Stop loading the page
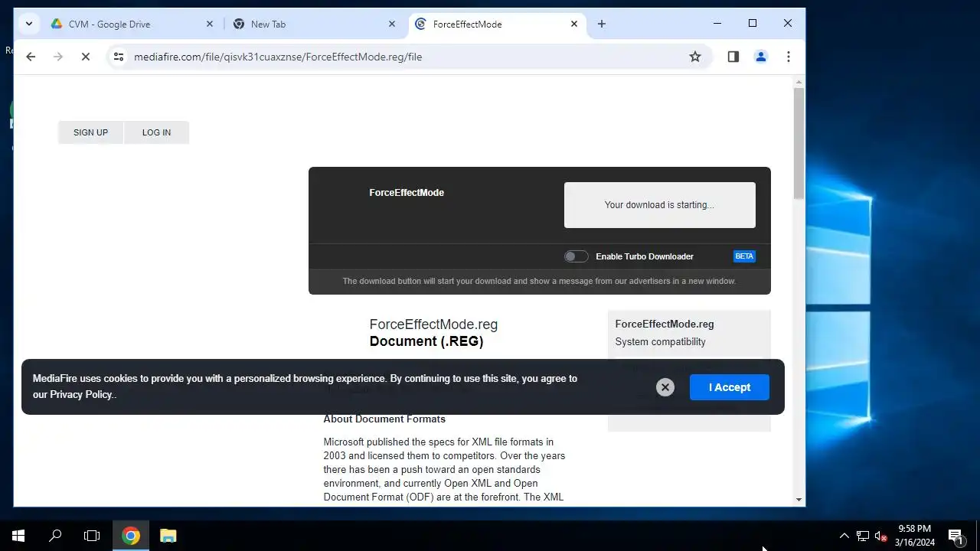Screen dimensions: 980x551 (86, 57)
